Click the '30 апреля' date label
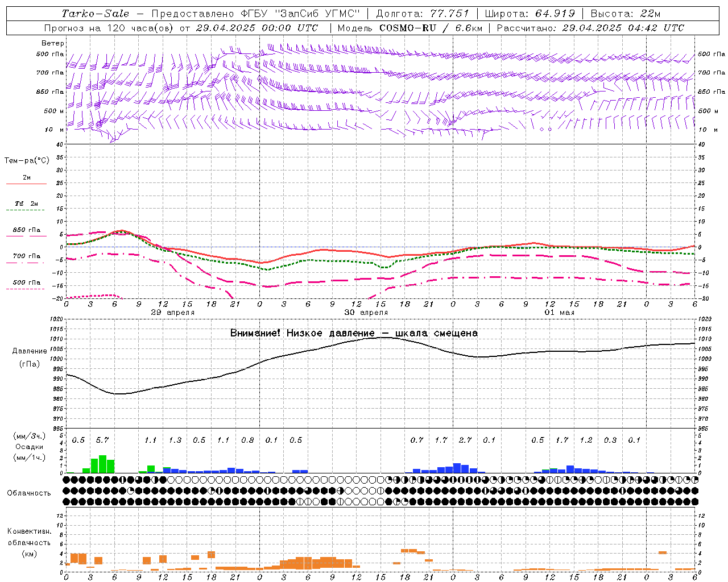The image size is (728, 582). coord(366,312)
